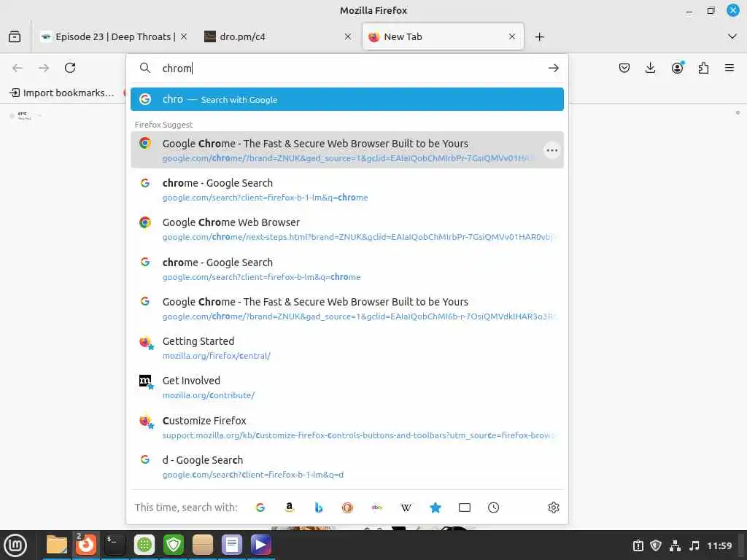Open result options three-dot menu
The width and height of the screenshot is (747, 560).
[x=551, y=150]
